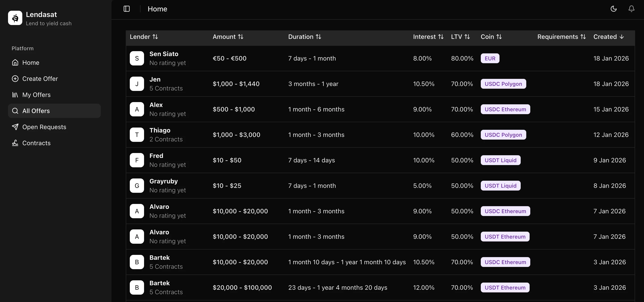Click the Home house icon

pos(15,62)
